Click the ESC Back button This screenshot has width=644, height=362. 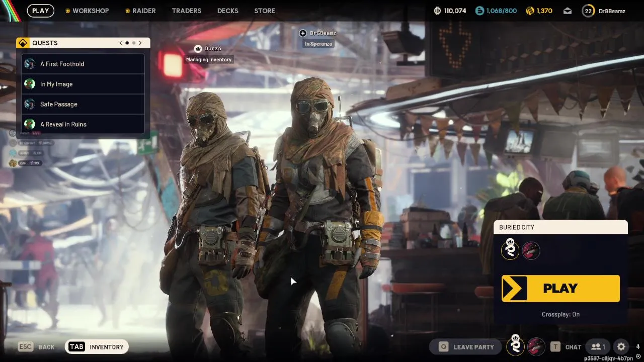[x=36, y=347]
